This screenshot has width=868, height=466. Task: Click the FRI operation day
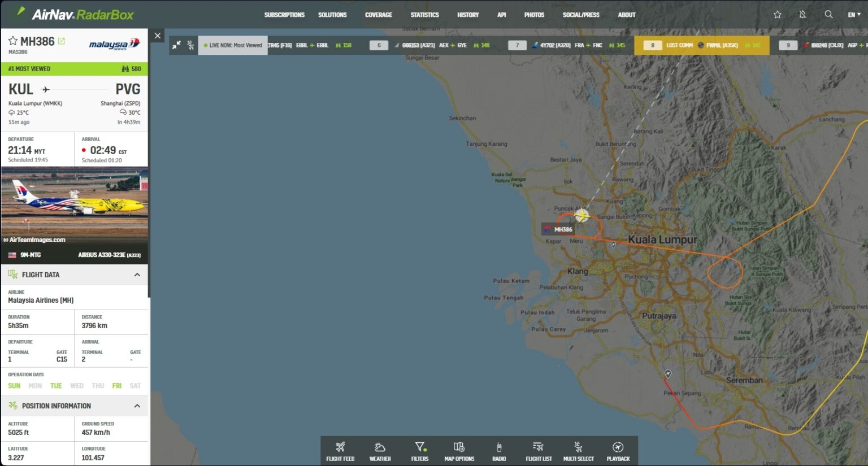(x=117, y=386)
